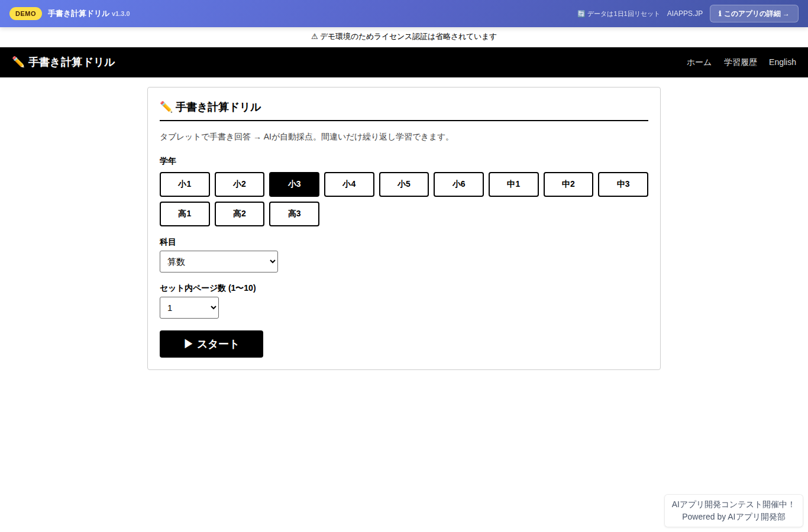
Task: Choose the 高2 grade button
Action: click(x=240, y=214)
